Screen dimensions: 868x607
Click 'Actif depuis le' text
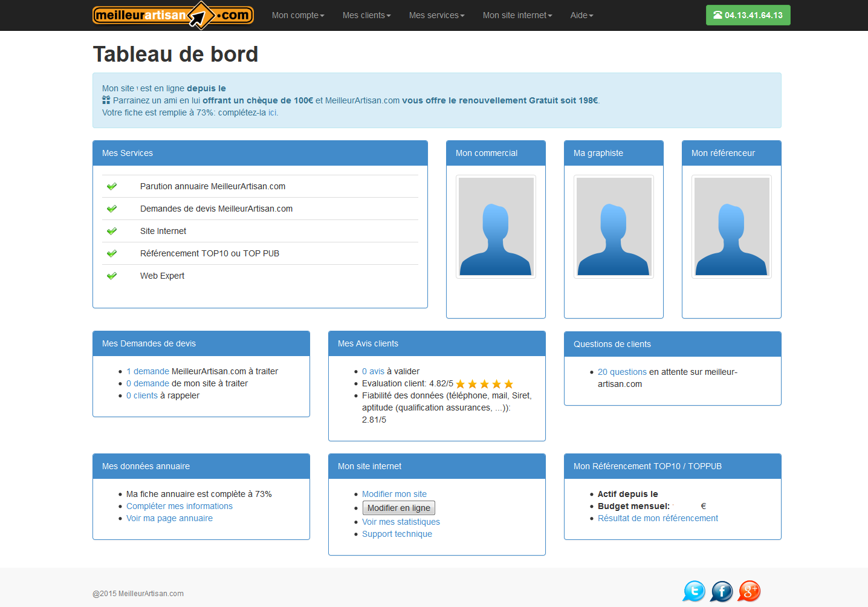(x=628, y=494)
